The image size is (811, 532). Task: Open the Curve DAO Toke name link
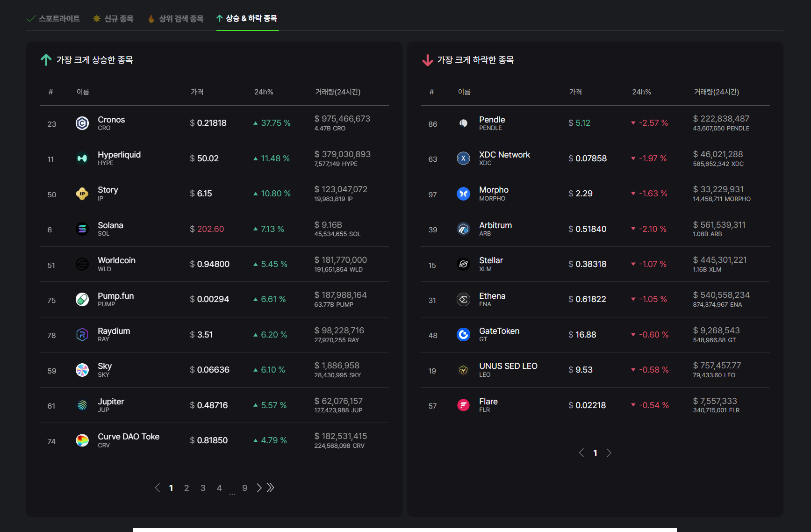click(129, 437)
